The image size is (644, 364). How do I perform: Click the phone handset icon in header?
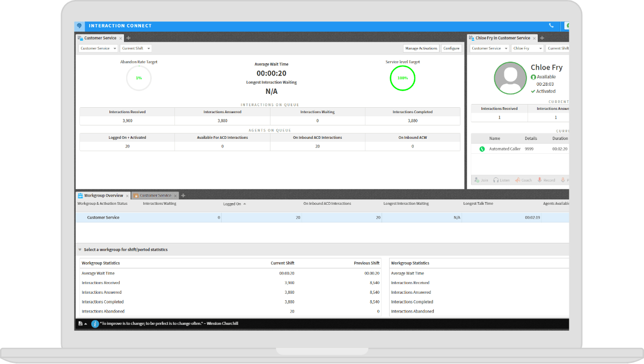coord(551,26)
